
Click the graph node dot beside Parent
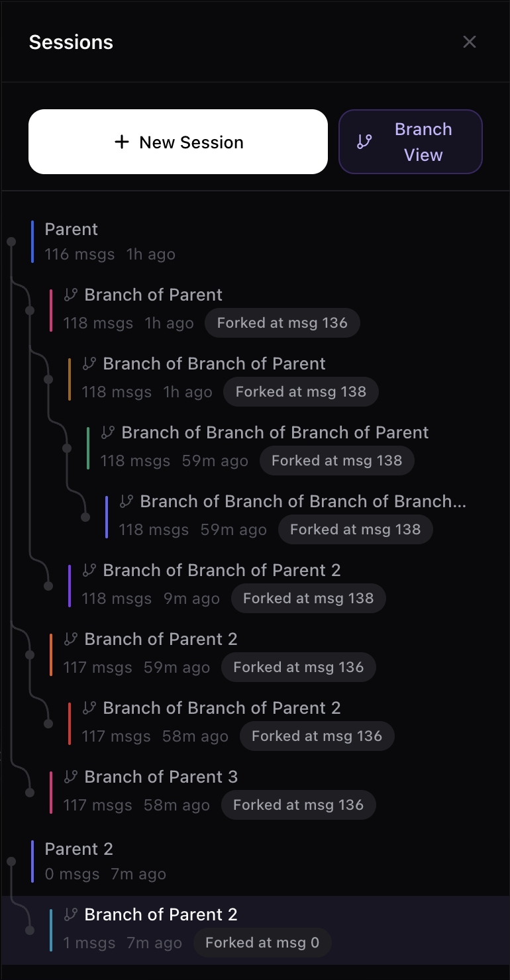point(11,242)
